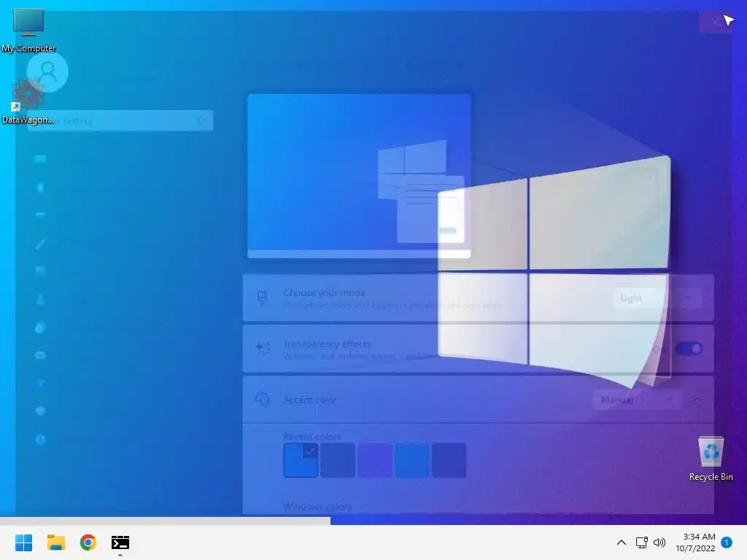Open the volume control in system tray

[659, 542]
